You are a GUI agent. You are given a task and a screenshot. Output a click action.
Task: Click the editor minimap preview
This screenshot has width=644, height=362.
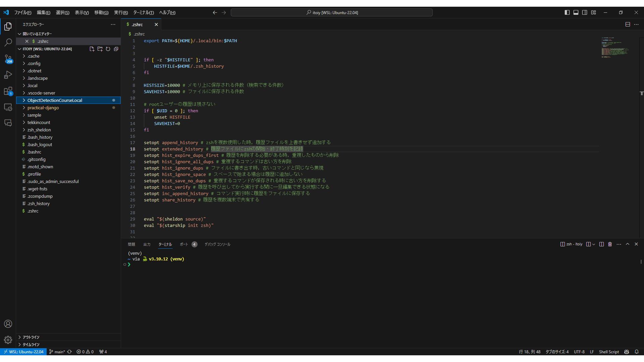click(614, 48)
